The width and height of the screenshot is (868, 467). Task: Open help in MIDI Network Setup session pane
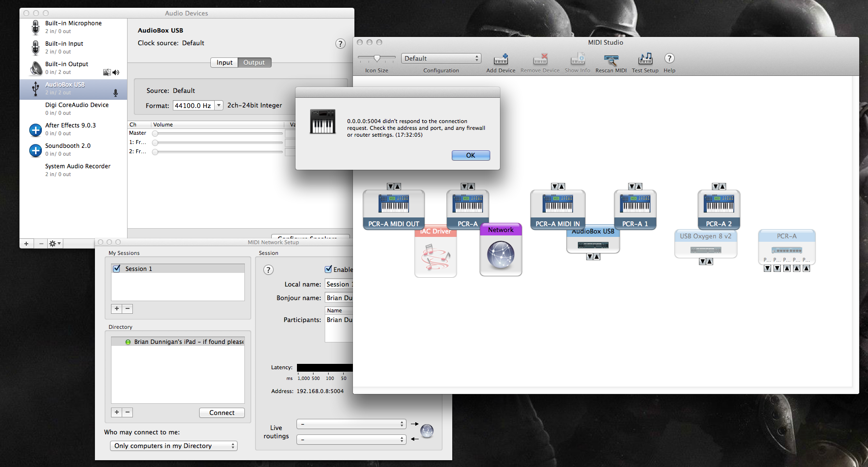(268, 270)
